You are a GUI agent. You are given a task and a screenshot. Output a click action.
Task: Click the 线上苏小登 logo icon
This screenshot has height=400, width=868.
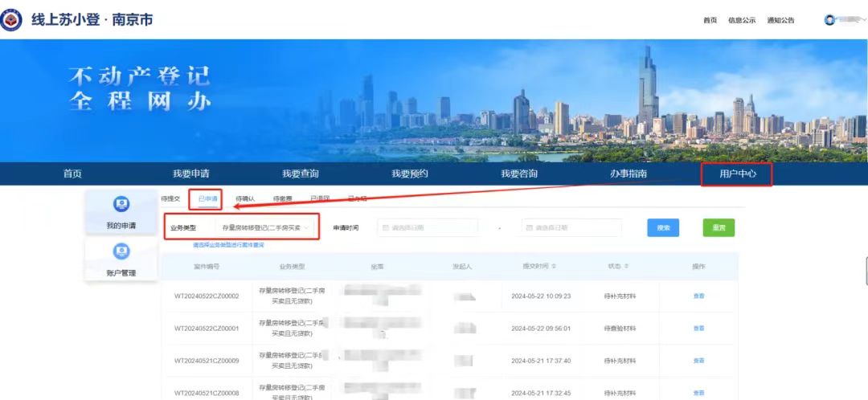click(11, 19)
